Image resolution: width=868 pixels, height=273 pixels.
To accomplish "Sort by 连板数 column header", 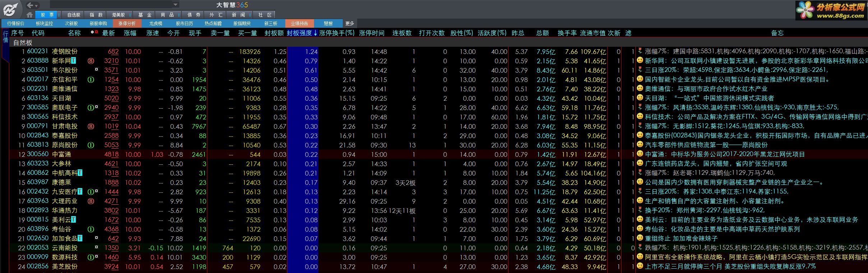I will [402, 33].
